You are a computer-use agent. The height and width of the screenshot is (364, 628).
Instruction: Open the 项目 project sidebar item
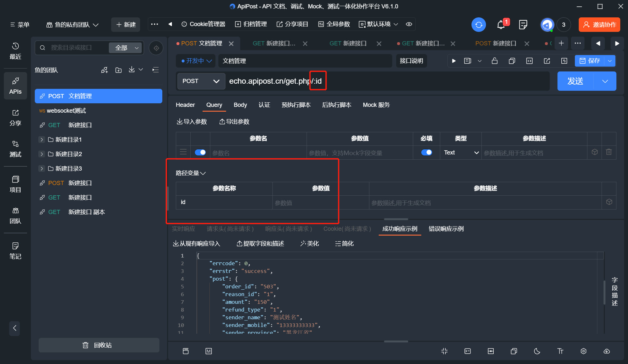15,184
